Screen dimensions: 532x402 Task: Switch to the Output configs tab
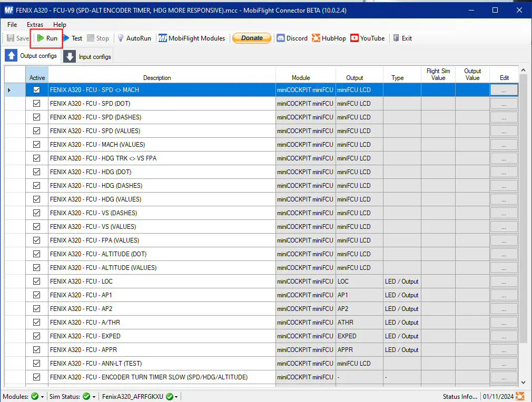31,56
